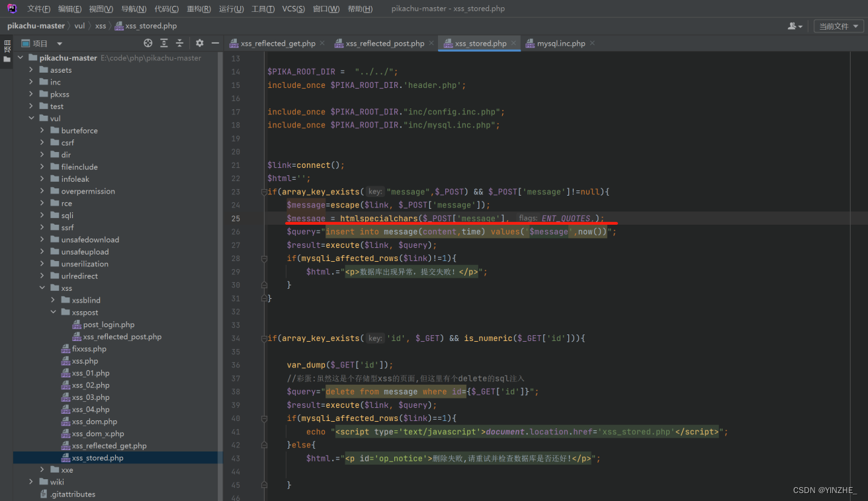Close the xss_stored.php tab
Screen dimensions: 868x501
(513, 43)
